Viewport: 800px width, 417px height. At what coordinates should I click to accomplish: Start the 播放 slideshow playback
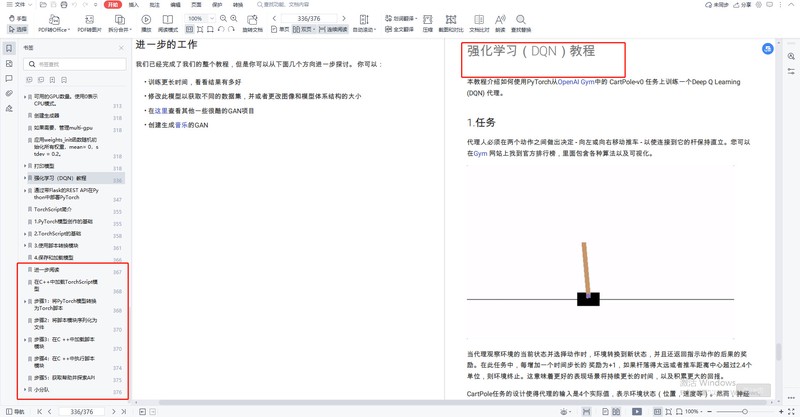point(146,23)
